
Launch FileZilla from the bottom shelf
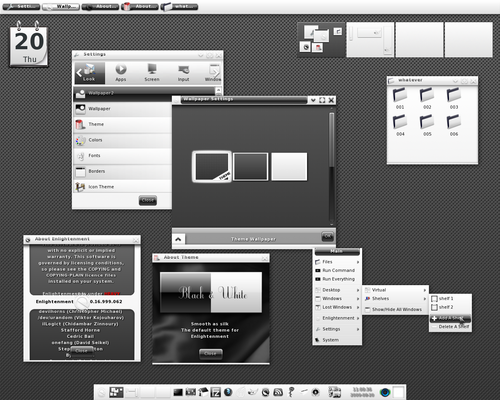coord(216,392)
